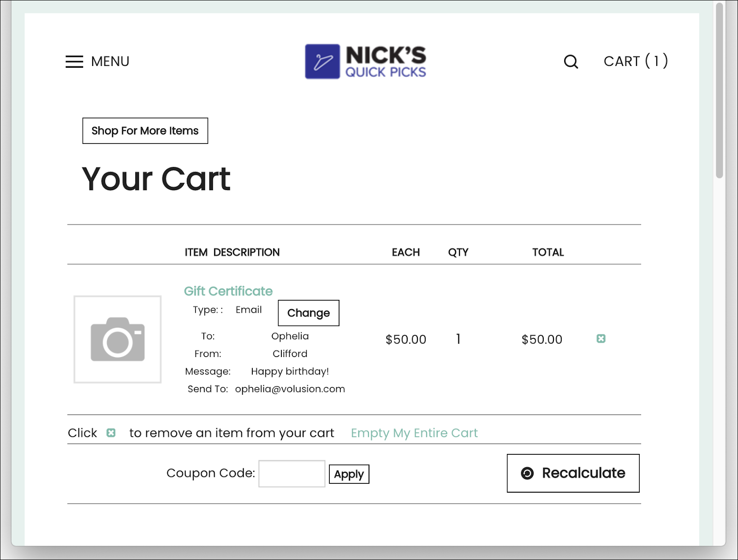Click Empty My Entire Cart link
Image resolution: width=738 pixels, height=560 pixels.
414,433
